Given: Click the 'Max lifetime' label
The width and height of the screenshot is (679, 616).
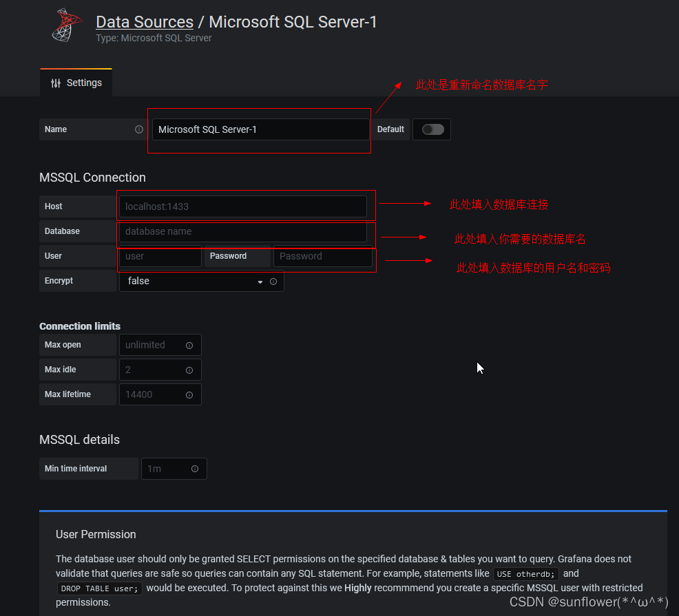Looking at the screenshot, I should coord(68,394).
